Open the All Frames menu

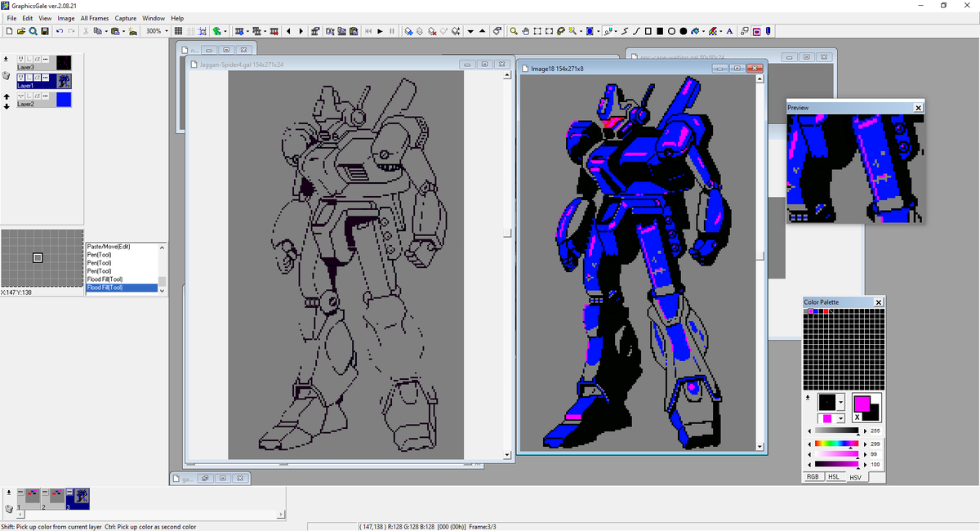point(95,18)
